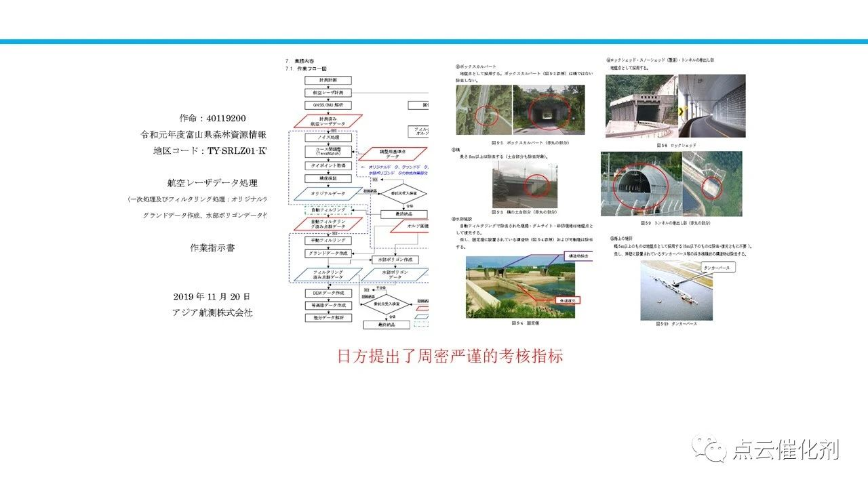The height and width of the screenshot is (488, 868).
Task: Open the tunnel portal aerial photo
Action: [x=713, y=184]
